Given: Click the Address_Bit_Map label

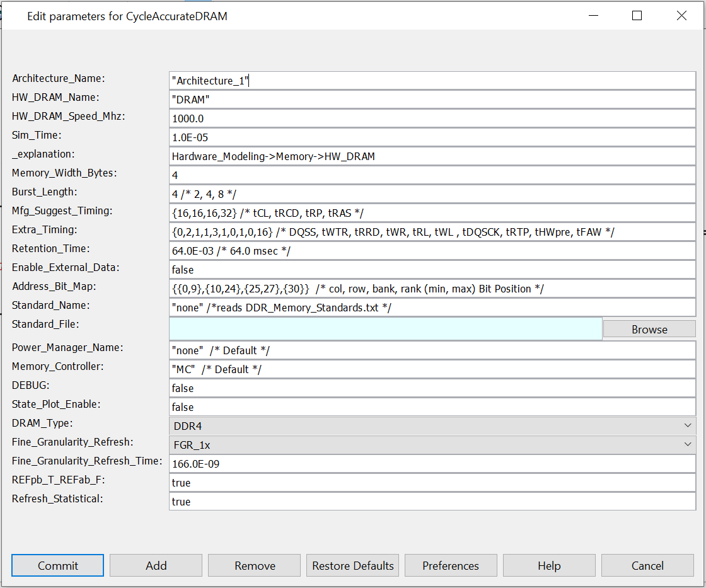Looking at the screenshot, I should pos(54,286).
